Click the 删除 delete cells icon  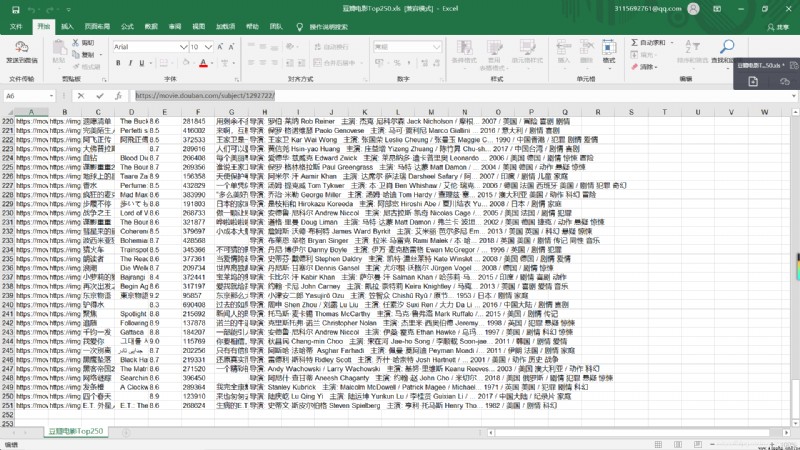pos(587,47)
